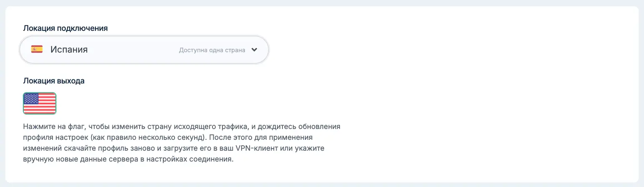The width and height of the screenshot is (644, 187).
Task: Select the "Испания" country name
Action: pos(69,49)
